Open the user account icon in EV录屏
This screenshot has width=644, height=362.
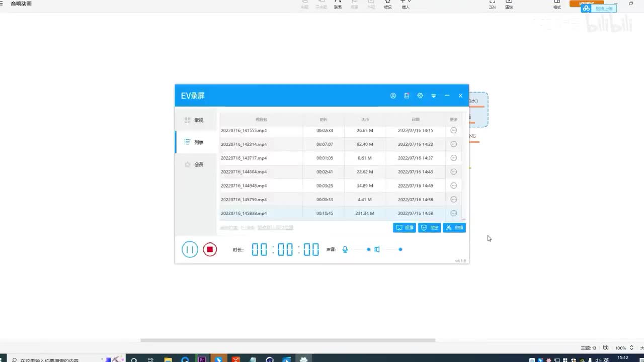pos(393,96)
